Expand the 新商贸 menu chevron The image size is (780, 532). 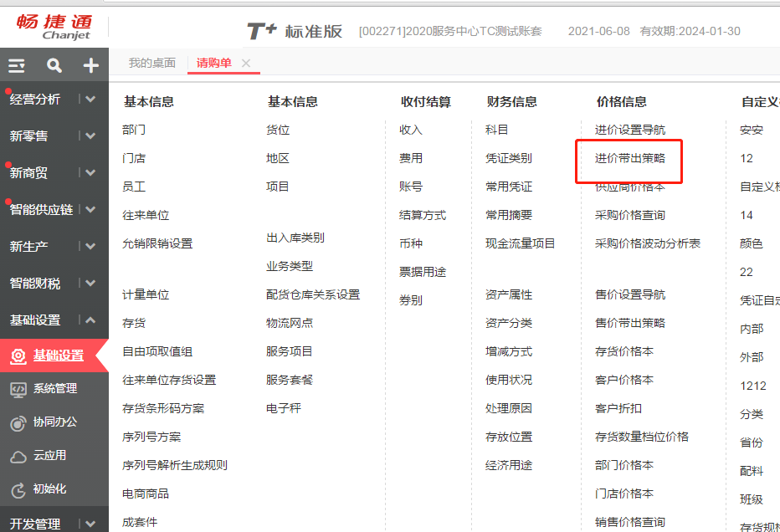click(90, 172)
